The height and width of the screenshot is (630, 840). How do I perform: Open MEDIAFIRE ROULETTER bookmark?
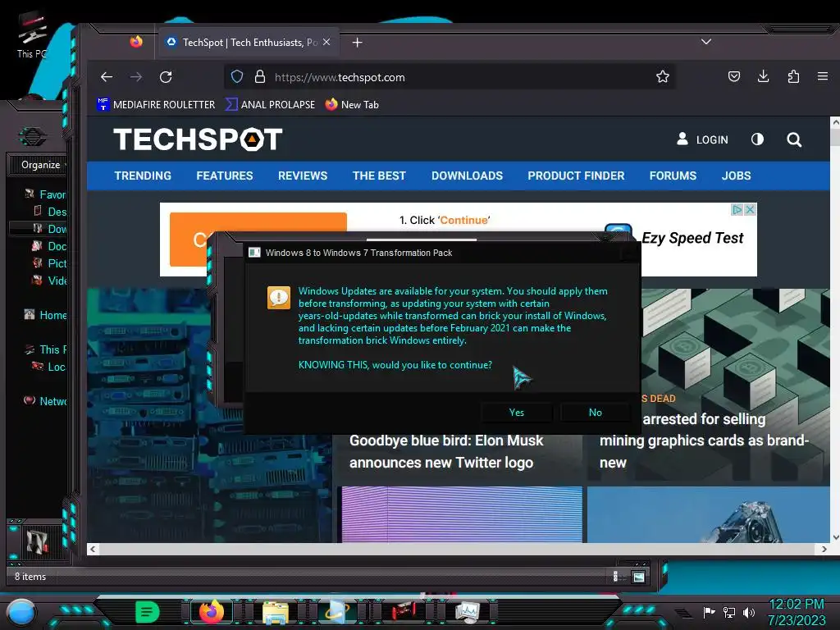tap(156, 104)
